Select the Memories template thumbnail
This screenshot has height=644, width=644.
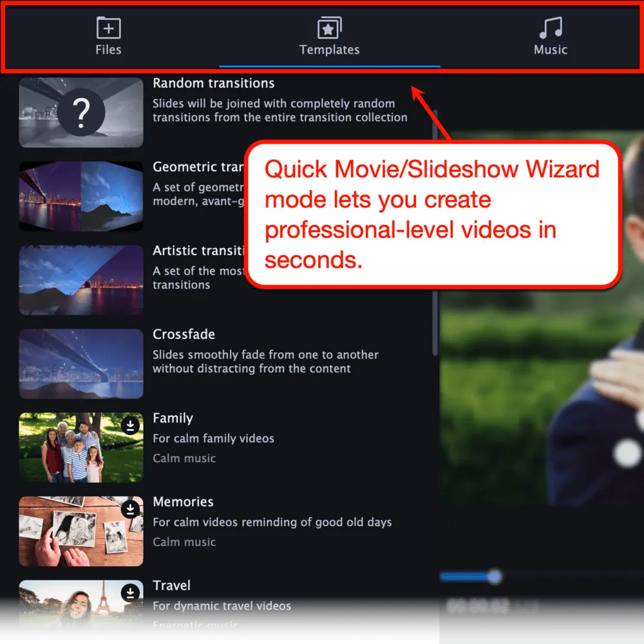point(81,531)
